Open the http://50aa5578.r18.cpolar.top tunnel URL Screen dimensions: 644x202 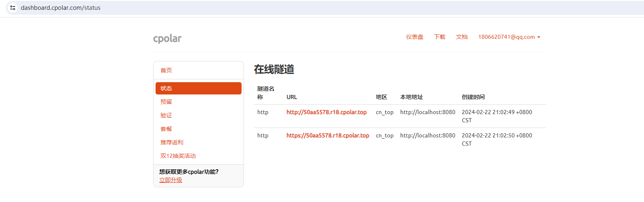(327, 112)
